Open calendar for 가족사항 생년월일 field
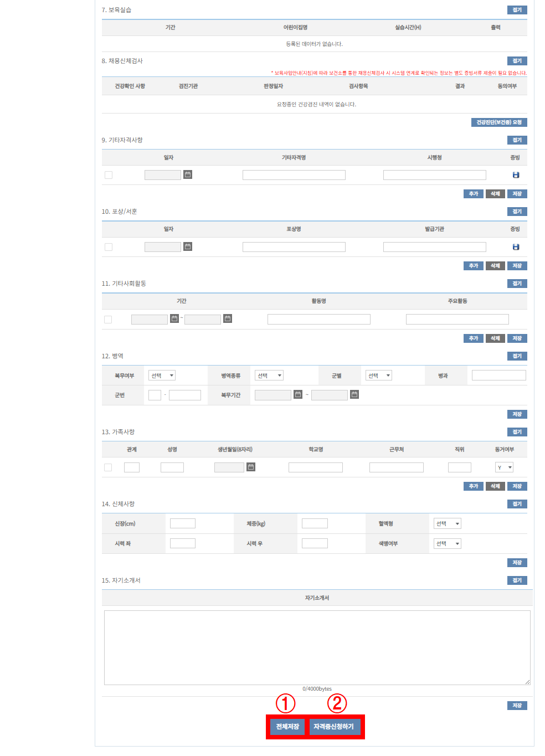This screenshot has height=756, width=545. tap(251, 467)
